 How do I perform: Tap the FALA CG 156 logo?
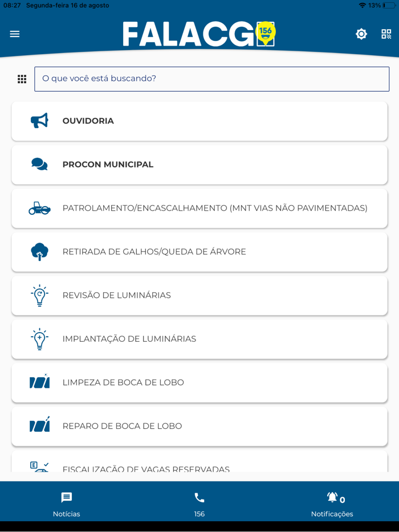199,34
